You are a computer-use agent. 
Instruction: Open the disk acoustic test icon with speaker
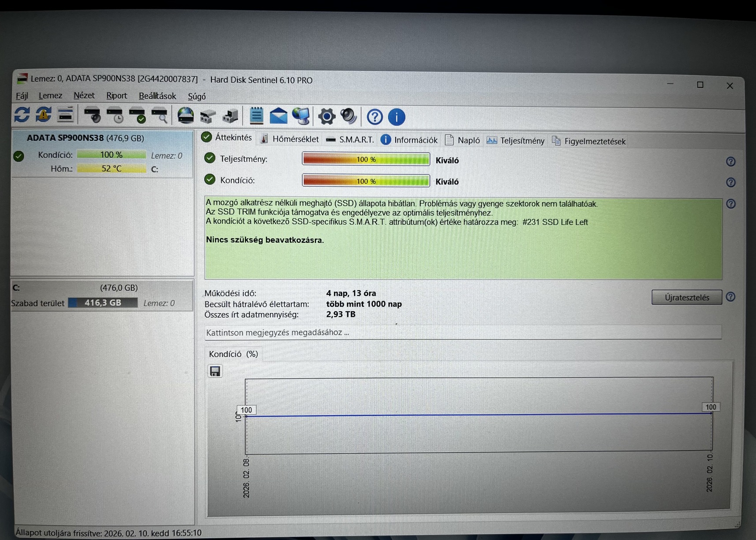(x=92, y=115)
